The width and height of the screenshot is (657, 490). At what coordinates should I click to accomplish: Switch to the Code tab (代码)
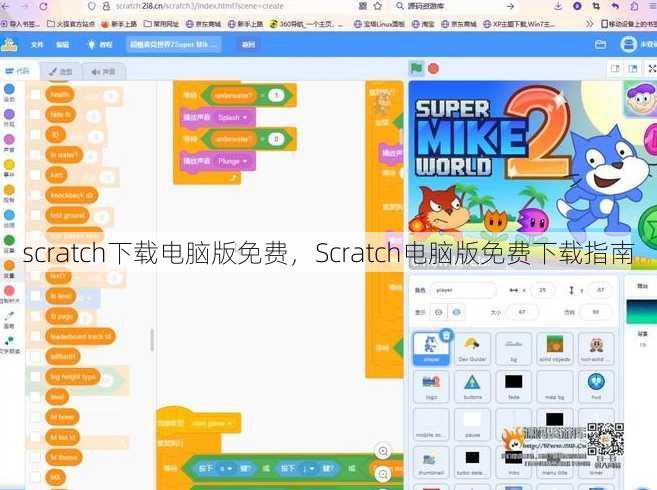tap(18, 71)
